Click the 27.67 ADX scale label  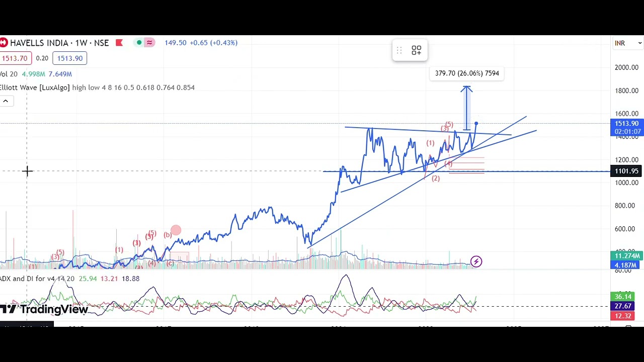click(x=623, y=306)
